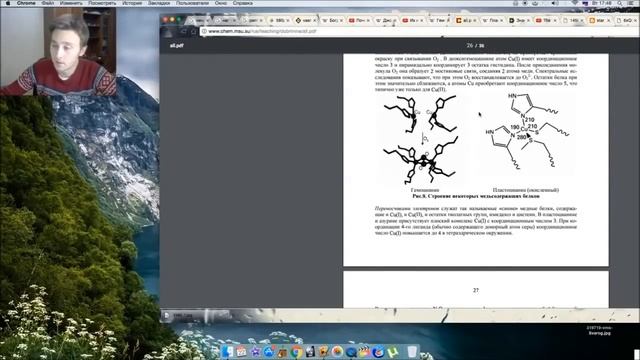Open the История menu
The width and height of the screenshot is (640, 360).
click(x=132, y=3)
